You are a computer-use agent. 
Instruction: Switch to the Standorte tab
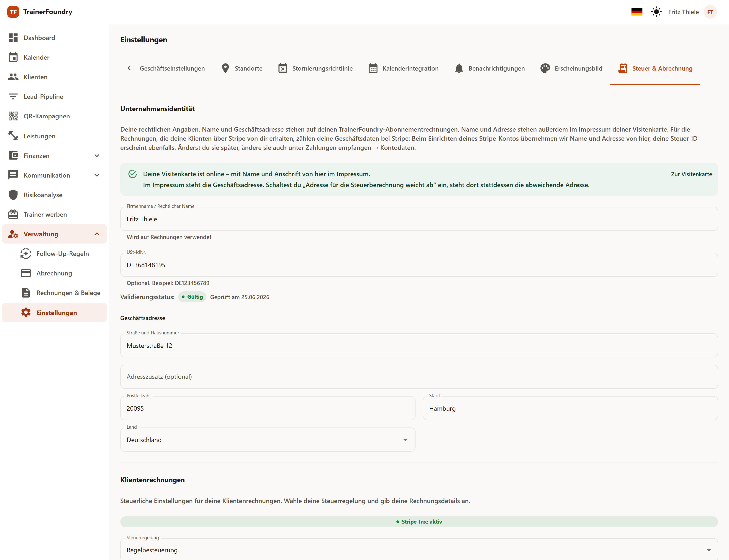click(x=242, y=68)
